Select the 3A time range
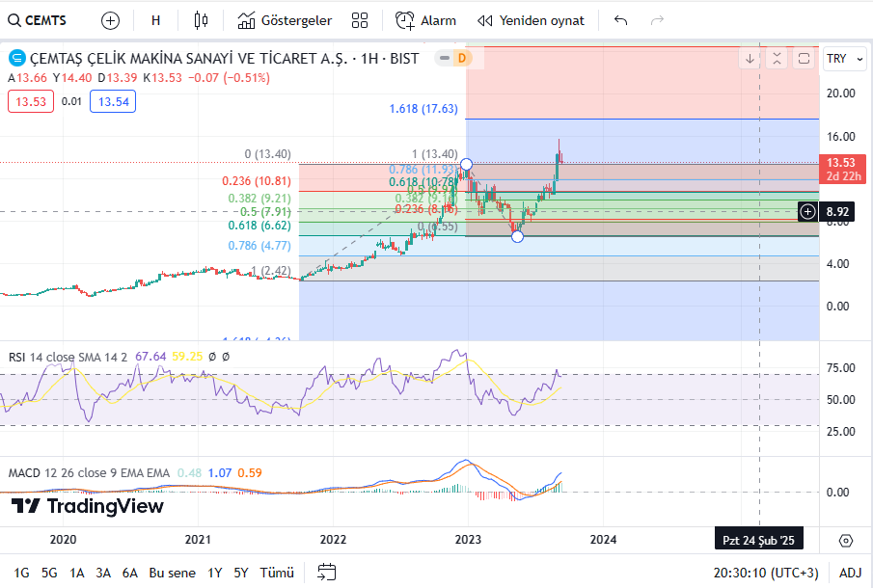 [103, 573]
